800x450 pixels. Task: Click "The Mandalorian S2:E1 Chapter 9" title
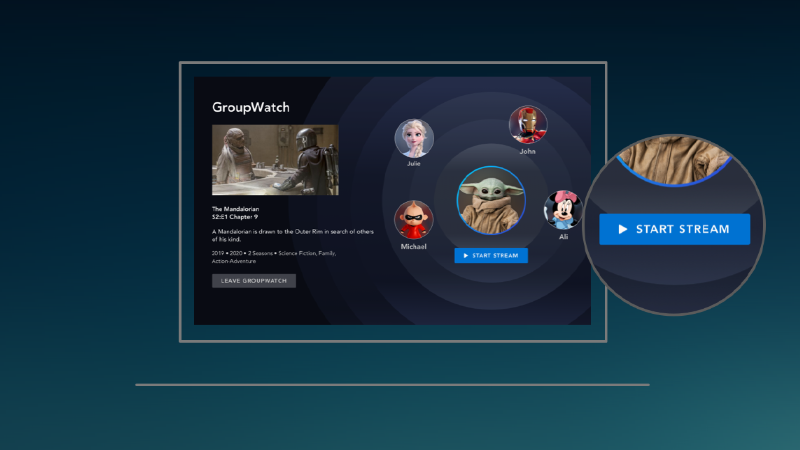pos(235,213)
